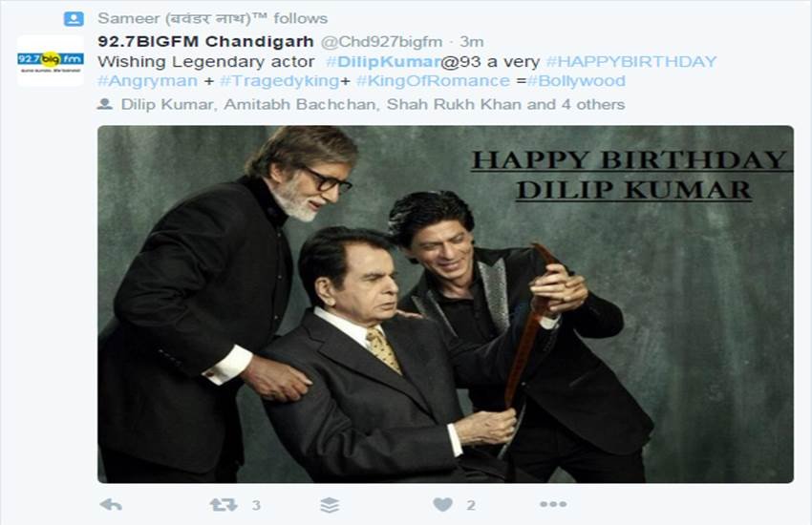Open the 92.7BIGFM Chandigarh account name

click(x=205, y=41)
